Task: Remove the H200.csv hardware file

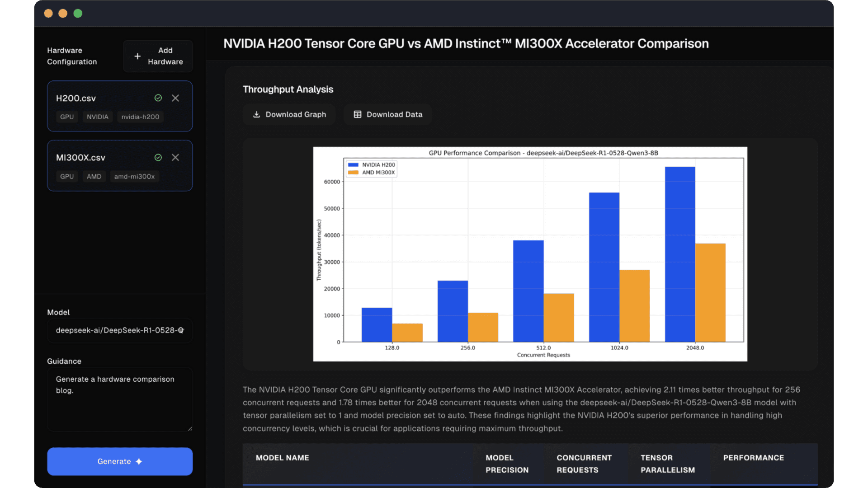Action: pos(175,98)
